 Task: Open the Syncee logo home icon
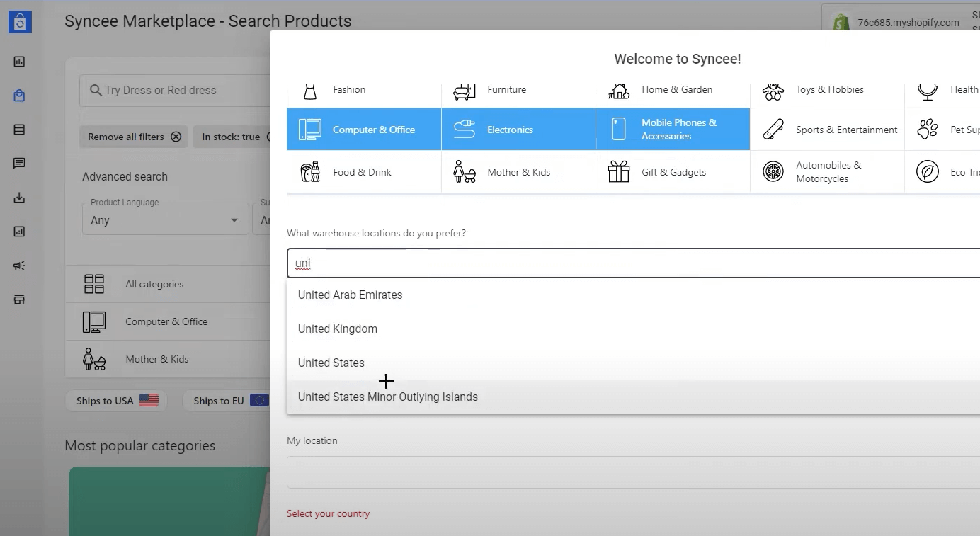[20, 22]
